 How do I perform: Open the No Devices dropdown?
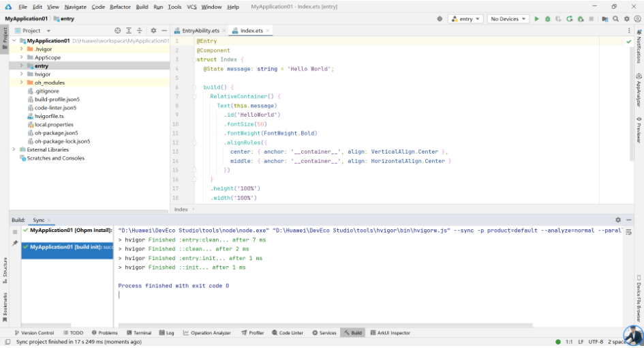pyautogui.click(x=508, y=19)
